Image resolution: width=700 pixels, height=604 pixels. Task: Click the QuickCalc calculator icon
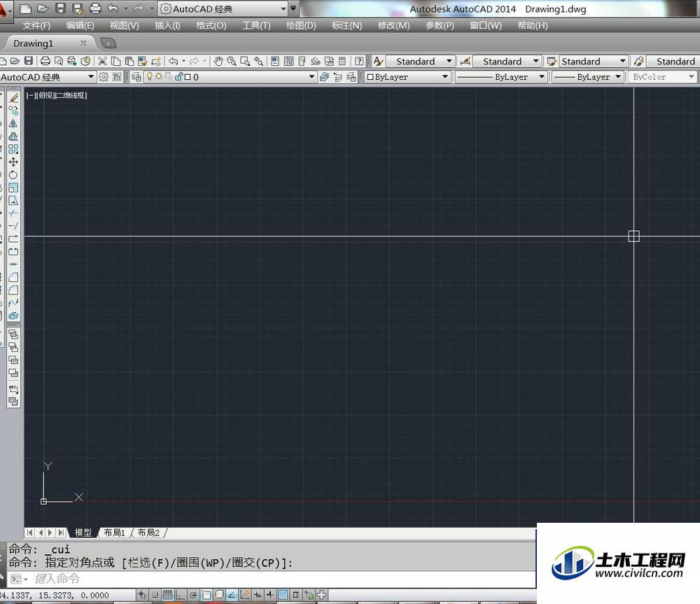tap(342, 61)
